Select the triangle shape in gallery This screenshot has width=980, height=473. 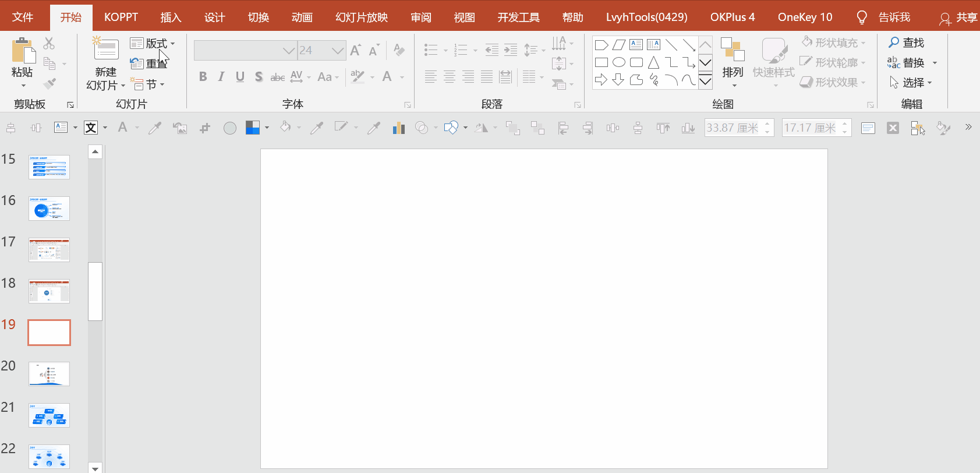(x=654, y=62)
